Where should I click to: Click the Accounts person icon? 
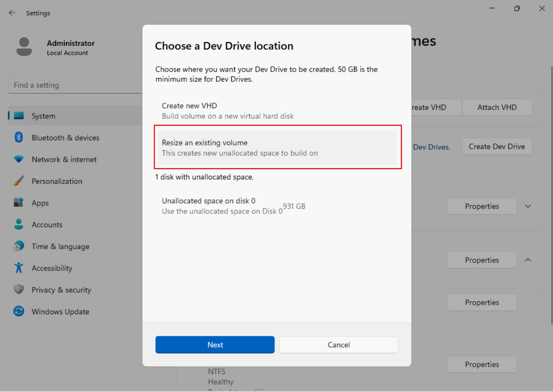point(18,225)
